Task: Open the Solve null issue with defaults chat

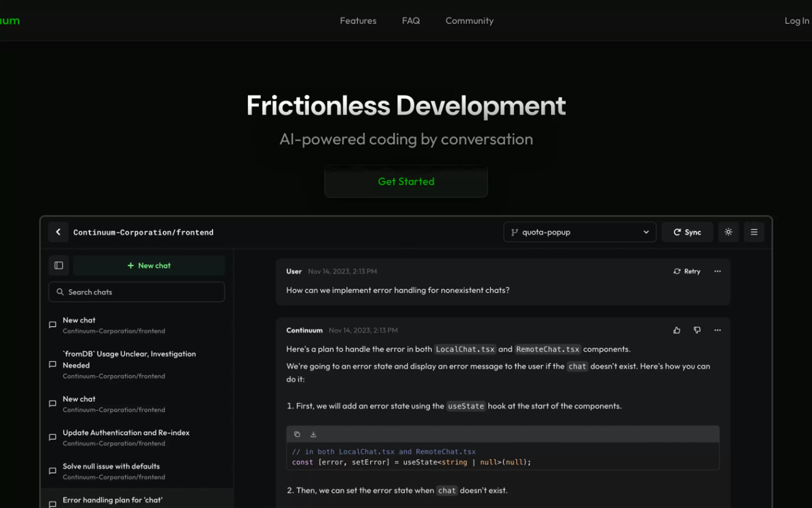Action: 137,471
